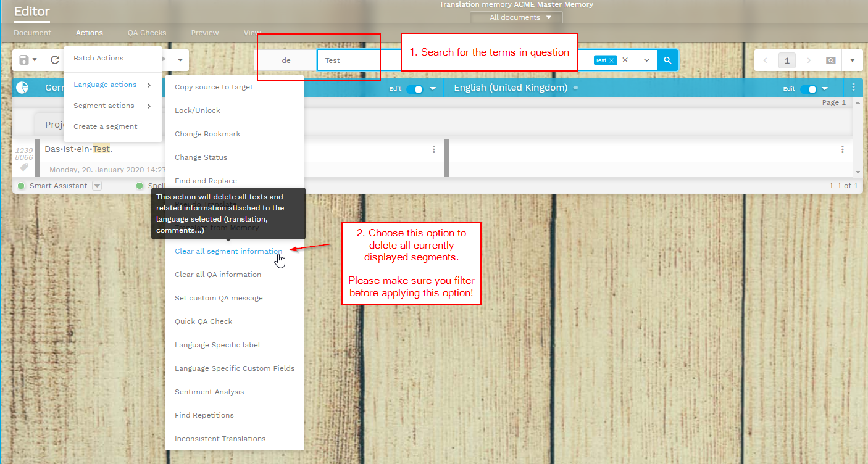Open the German segment's three-dot menu
Screen dimensions: 868x464
point(434,149)
